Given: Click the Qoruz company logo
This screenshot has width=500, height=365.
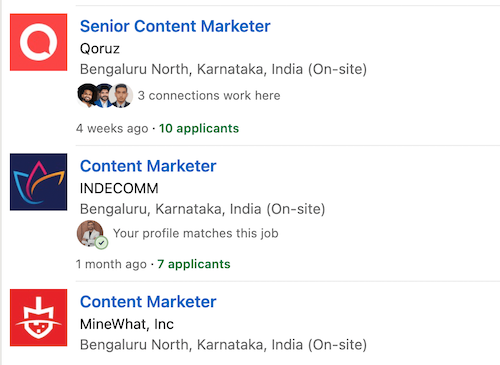Looking at the screenshot, I should (38, 42).
